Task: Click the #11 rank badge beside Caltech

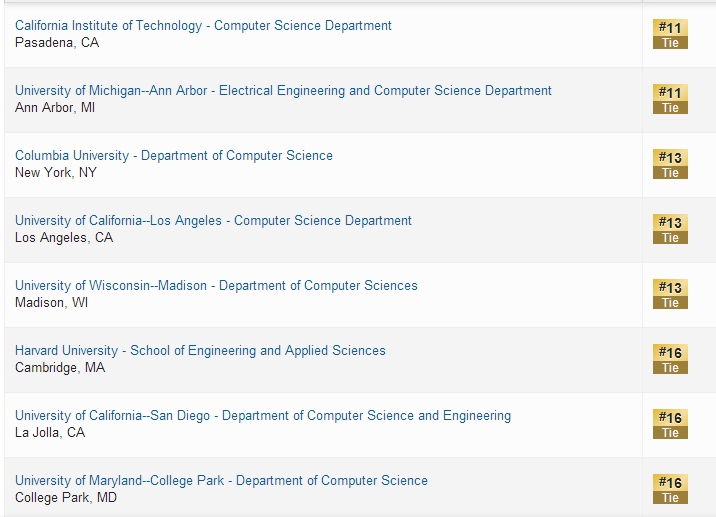Action: [x=670, y=34]
